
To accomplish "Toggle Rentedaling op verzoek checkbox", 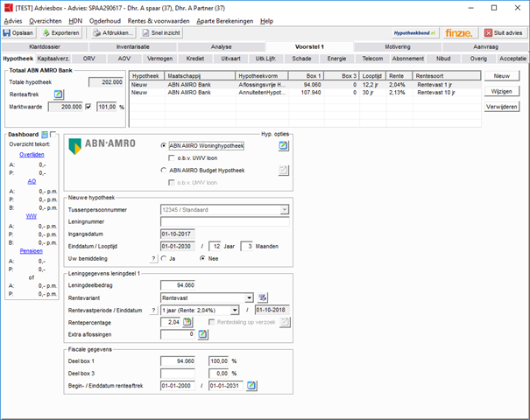I will click(x=212, y=322).
